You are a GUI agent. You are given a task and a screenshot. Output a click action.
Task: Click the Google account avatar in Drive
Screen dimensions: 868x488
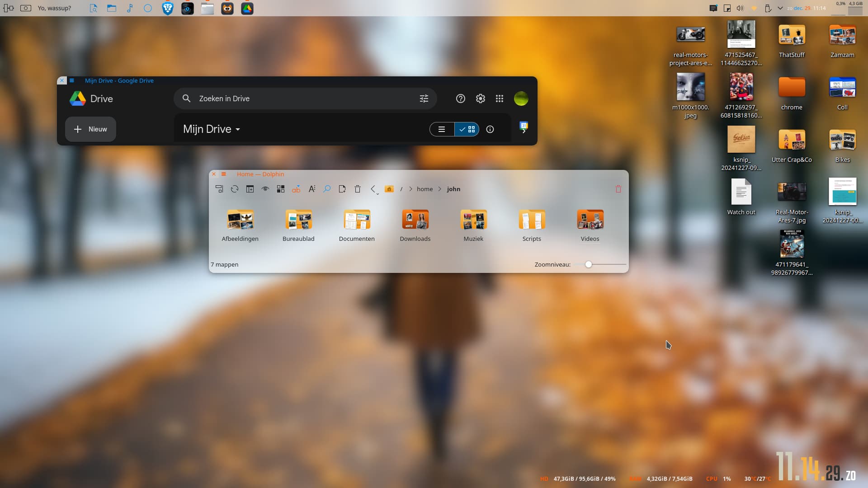521,99
